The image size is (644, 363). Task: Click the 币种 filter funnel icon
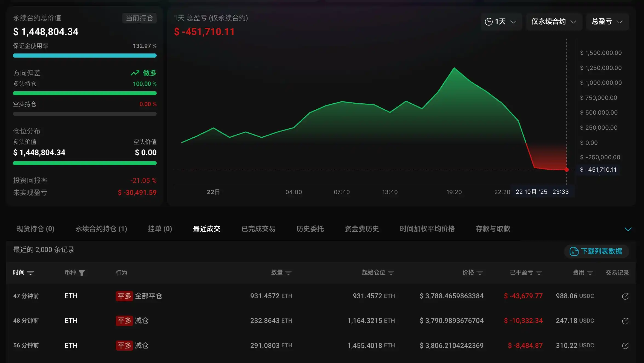pos(82,273)
